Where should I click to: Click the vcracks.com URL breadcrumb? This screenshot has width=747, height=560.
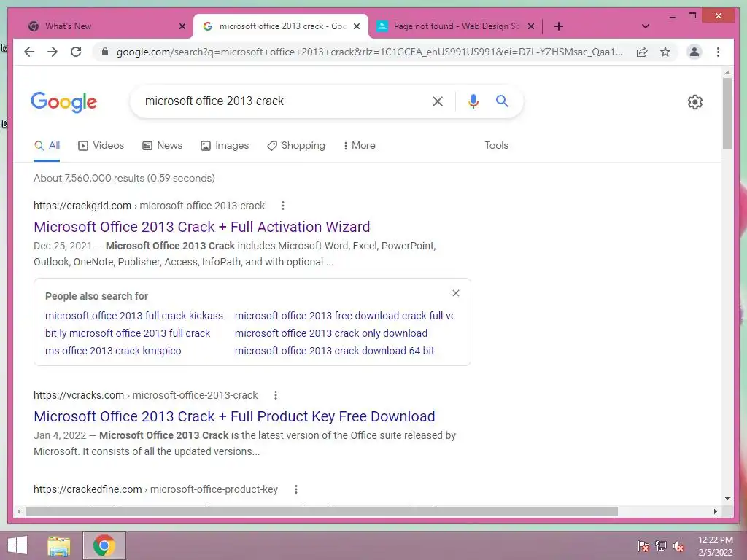coord(145,395)
